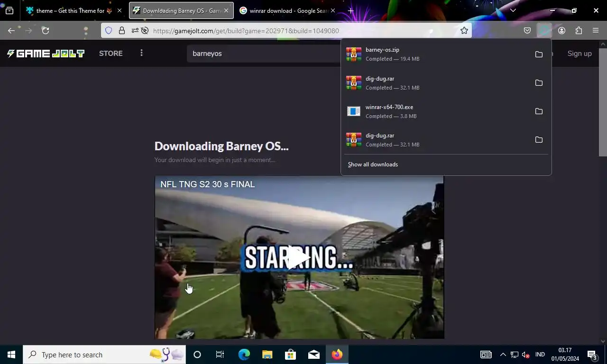
Task: Bookmark this page with the star icon
Action: tap(464, 31)
